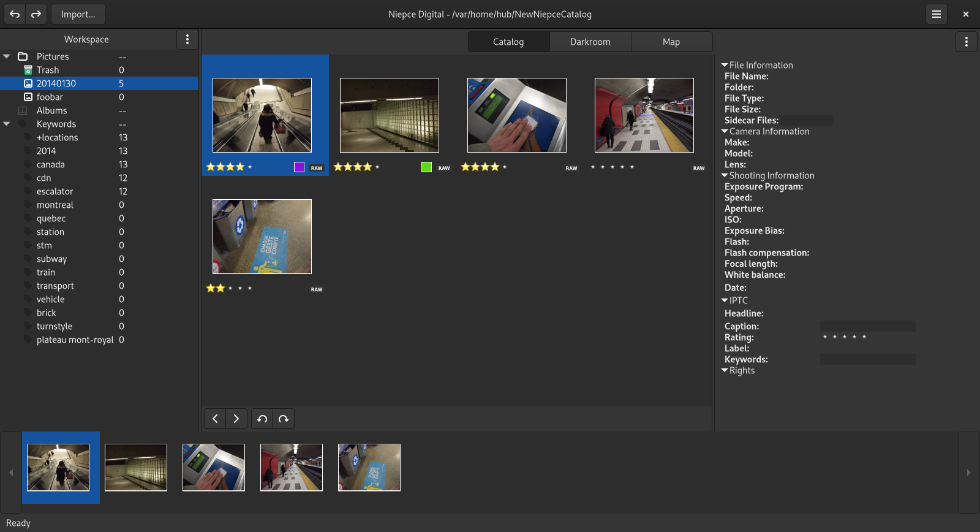Click the Keywords tag icon
This screenshot has width=980, height=532.
[23, 124]
